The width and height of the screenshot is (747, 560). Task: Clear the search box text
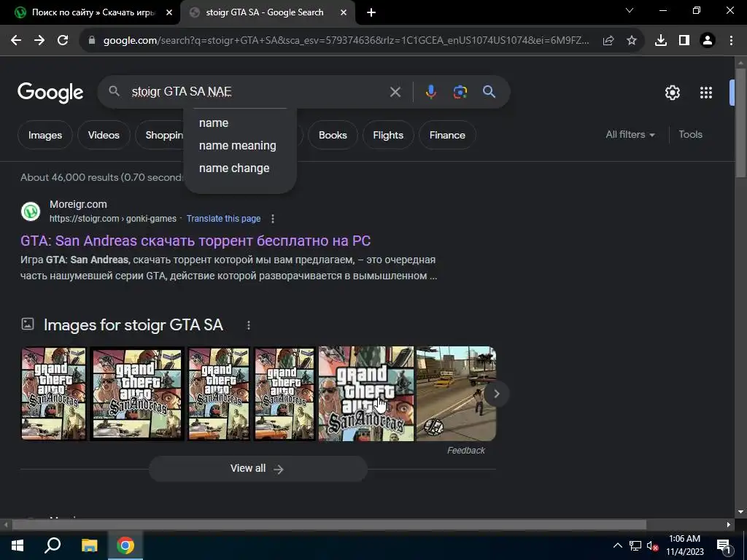click(395, 92)
